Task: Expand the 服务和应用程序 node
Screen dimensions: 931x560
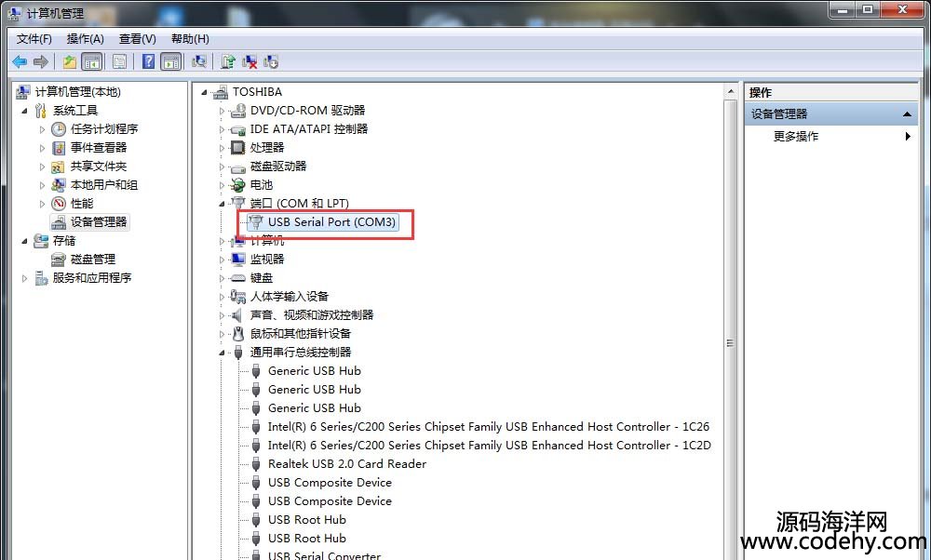Action: click(24, 277)
